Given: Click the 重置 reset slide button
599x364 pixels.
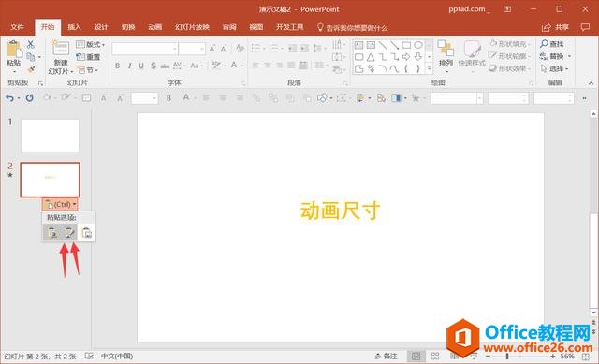Looking at the screenshot, I should 88,57.
